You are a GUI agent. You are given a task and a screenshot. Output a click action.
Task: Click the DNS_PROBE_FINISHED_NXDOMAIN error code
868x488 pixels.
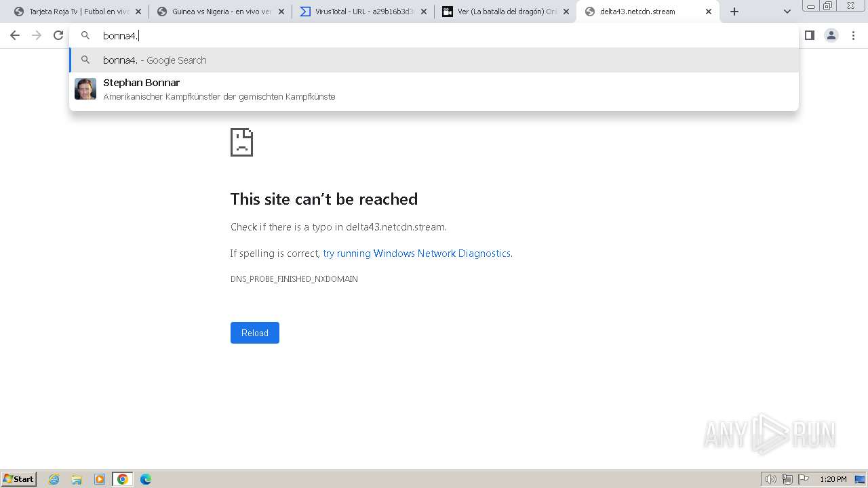click(x=294, y=279)
